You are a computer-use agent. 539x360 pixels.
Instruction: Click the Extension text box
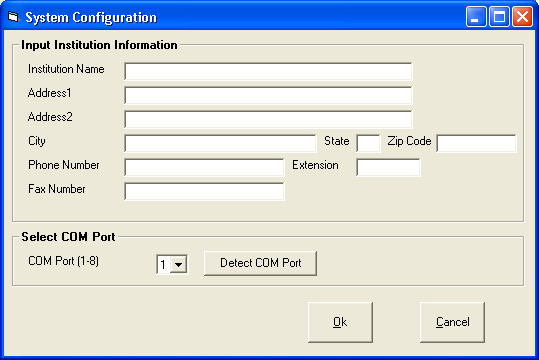click(388, 167)
